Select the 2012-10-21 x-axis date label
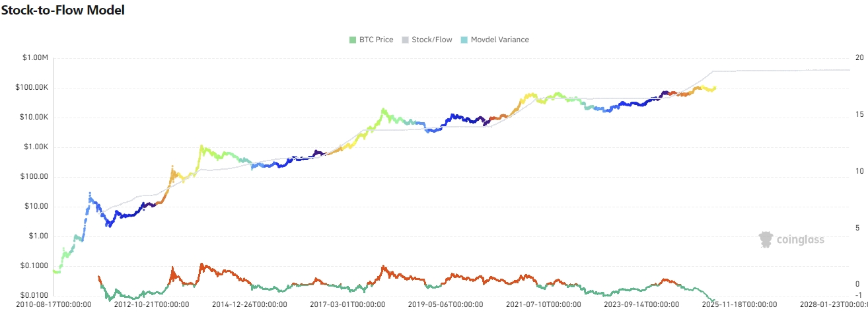Viewport: 868px width, 313px height. (x=152, y=304)
